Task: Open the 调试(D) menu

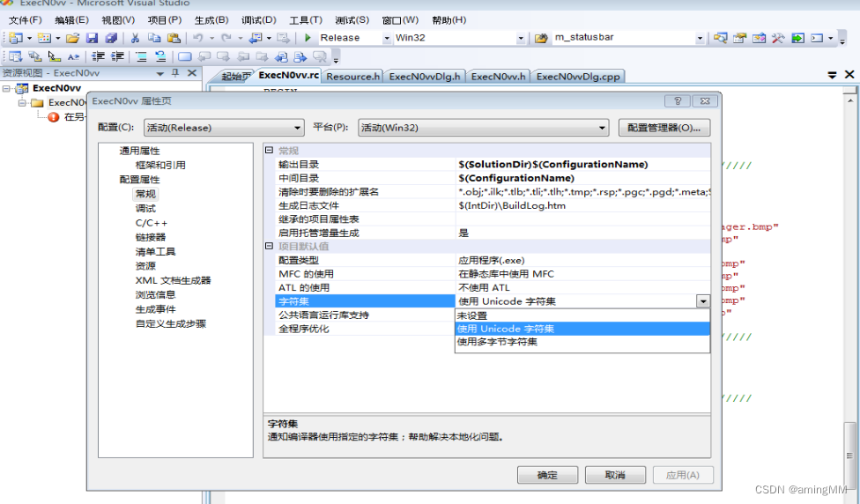Action: pos(259,20)
